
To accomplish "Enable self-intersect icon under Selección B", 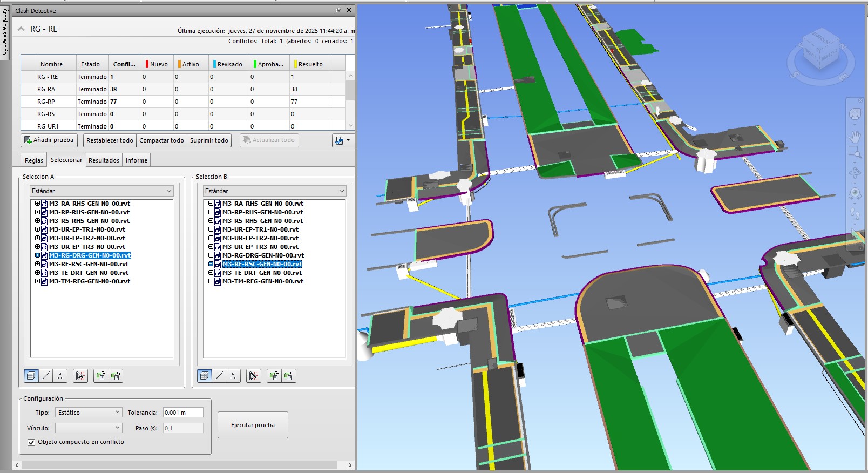I will click(254, 376).
